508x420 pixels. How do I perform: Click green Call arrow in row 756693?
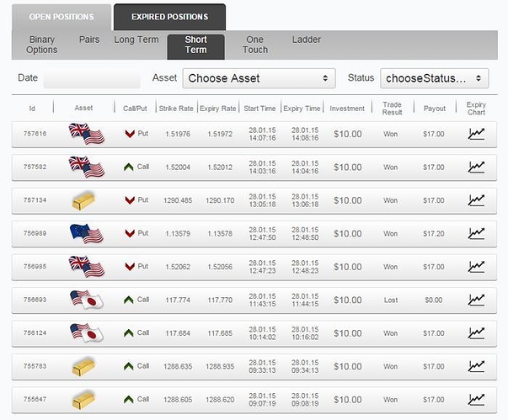(x=129, y=300)
